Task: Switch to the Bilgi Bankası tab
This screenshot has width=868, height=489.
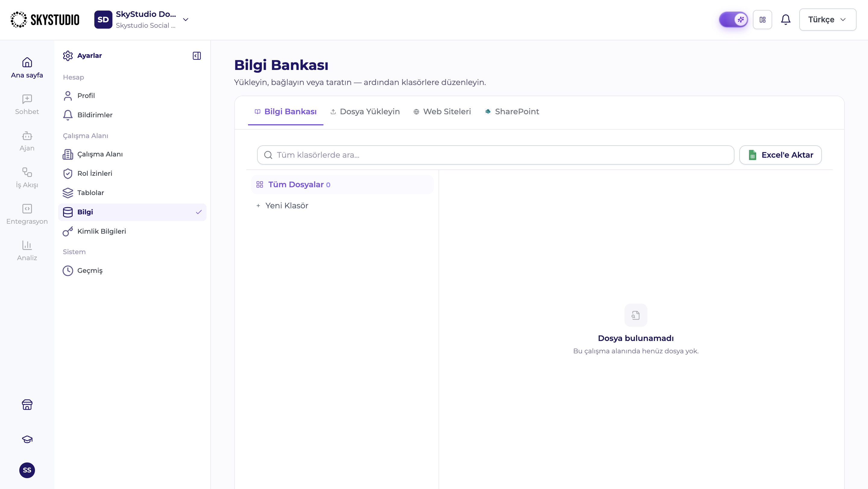Action: [285, 112]
